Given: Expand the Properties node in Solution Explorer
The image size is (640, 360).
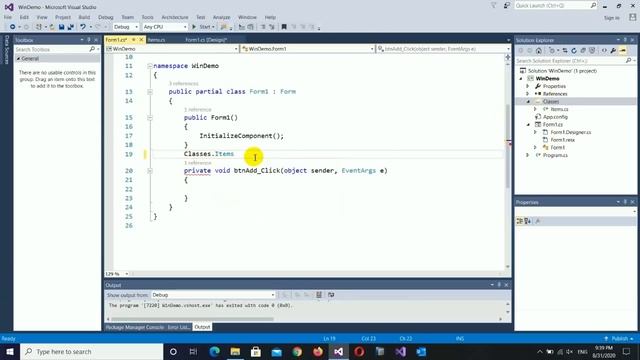Looking at the screenshot, I should pyautogui.click(x=528, y=86).
